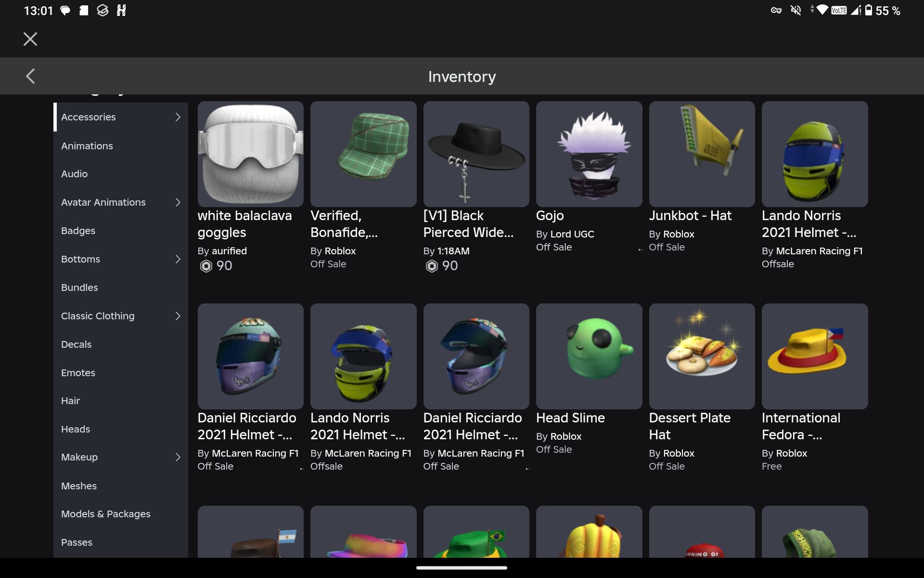Open the Junkbot - Hat item image

(702, 154)
